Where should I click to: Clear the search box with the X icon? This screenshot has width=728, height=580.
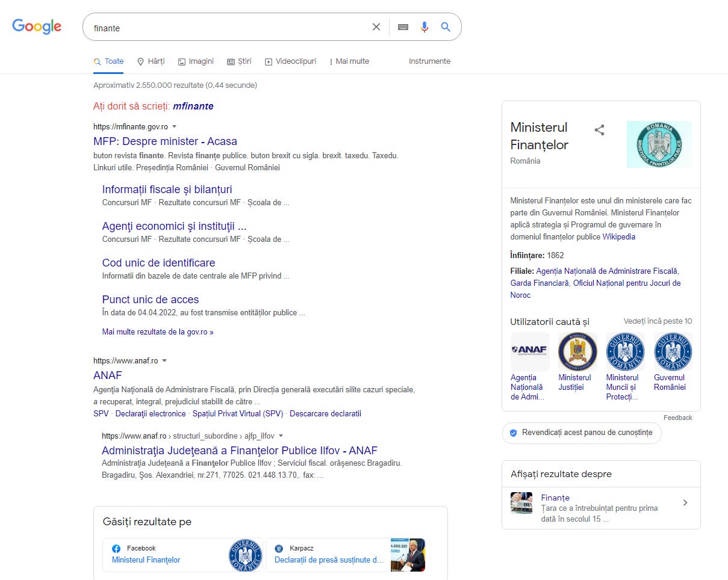(x=376, y=27)
